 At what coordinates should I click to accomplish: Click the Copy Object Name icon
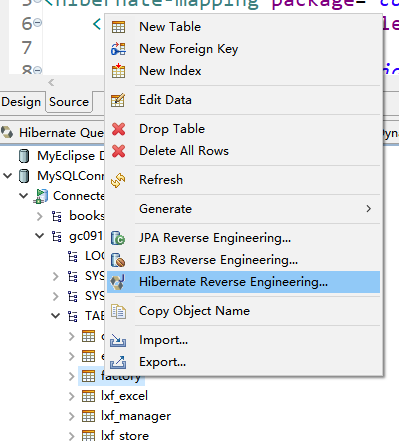click(118, 311)
